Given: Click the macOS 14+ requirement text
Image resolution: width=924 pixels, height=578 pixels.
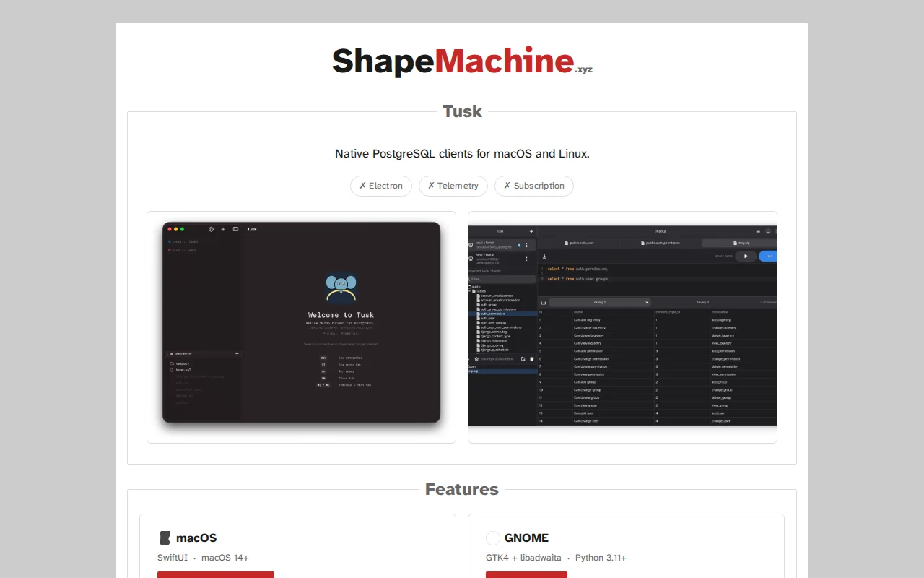Looking at the screenshot, I should pyautogui.click(x=225, y=558).
